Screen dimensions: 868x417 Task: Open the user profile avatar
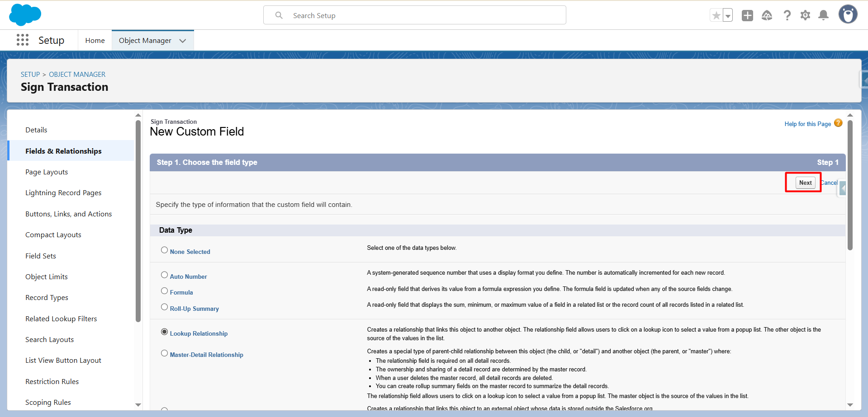848,14
